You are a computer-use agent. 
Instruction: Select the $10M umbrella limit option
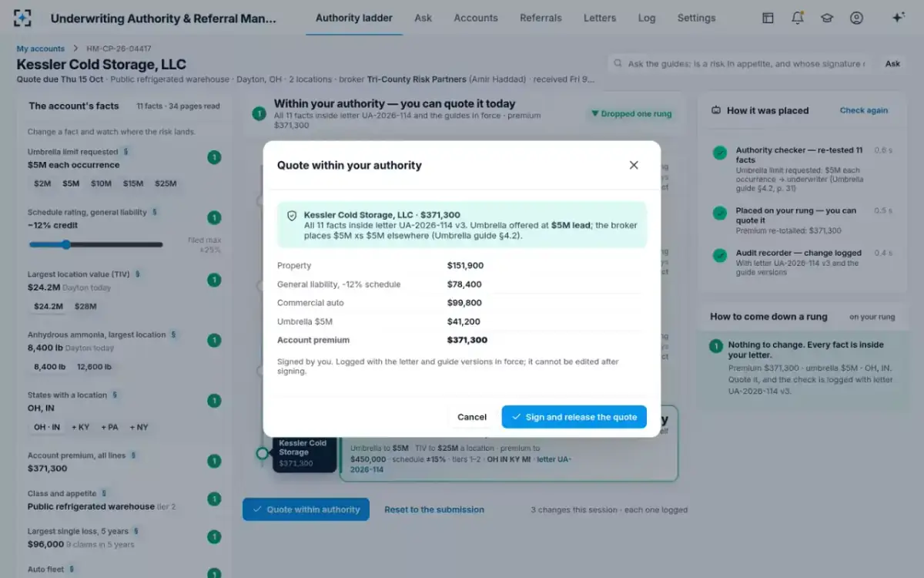click(x=102, y=183)
